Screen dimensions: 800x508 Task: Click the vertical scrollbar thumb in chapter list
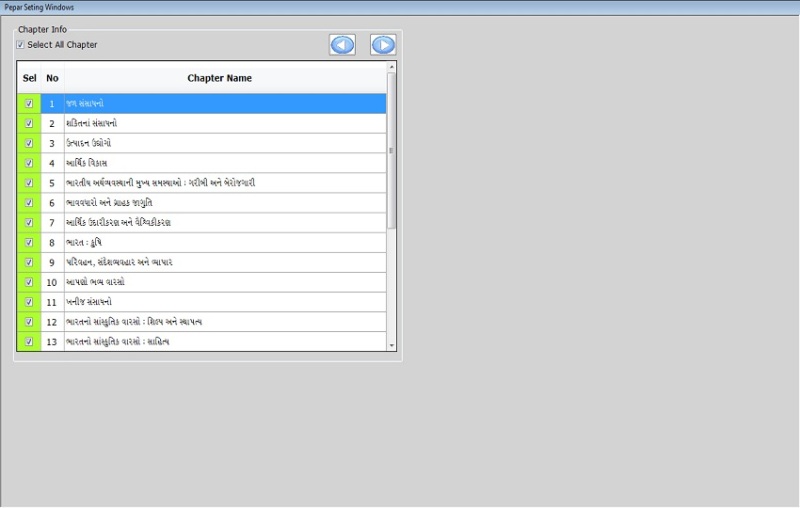(392, 150)
